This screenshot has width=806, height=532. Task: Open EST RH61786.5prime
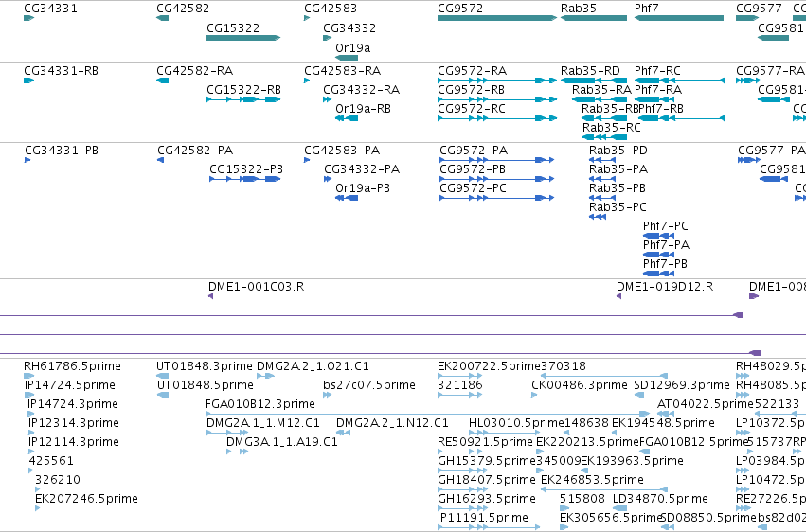tap(73, 366)
